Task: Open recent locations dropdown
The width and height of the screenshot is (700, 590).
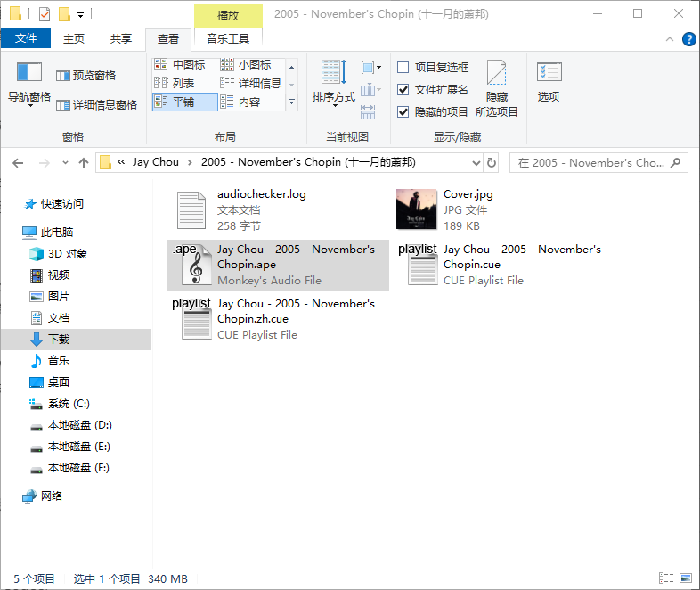Action: (x=65, y=162)
